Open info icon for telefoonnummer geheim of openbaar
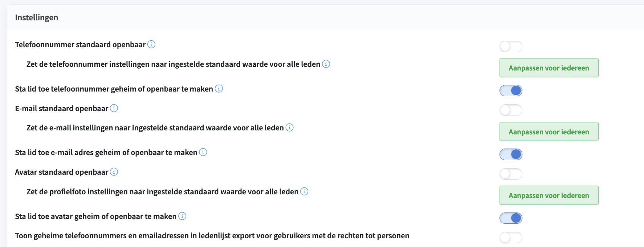 (219, 89)
